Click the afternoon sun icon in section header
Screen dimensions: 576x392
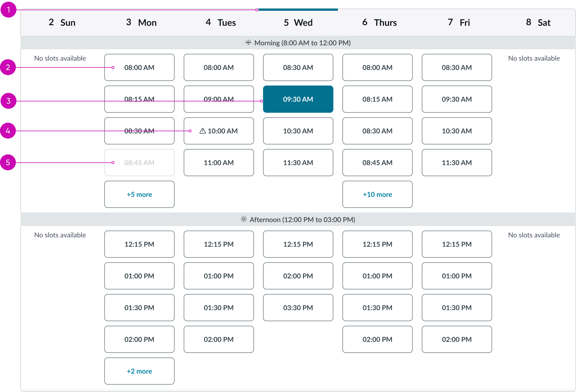244,219
